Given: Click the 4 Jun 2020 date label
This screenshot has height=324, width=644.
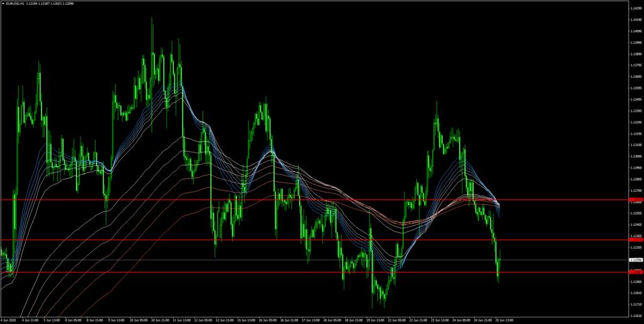Looking at the screenshot, I should [x=9, y=320].
